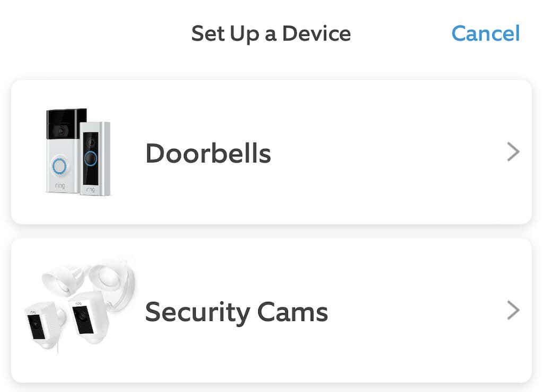Viewport: 543px width, 392px height.
Task: Expand Security Cams using its right chevron
Action: 513,310
